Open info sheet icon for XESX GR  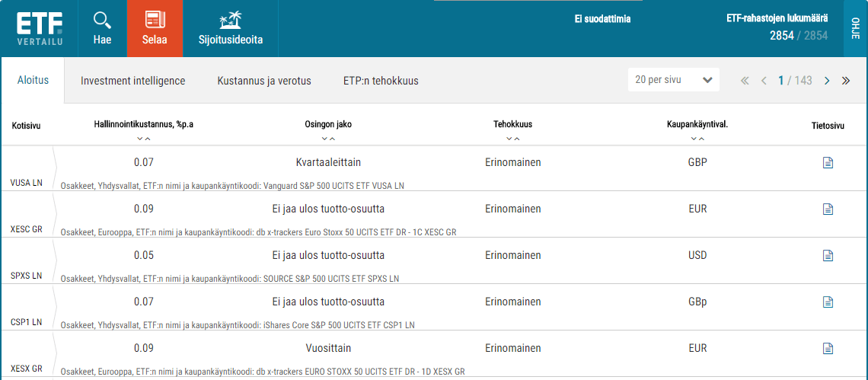point(828,349)
